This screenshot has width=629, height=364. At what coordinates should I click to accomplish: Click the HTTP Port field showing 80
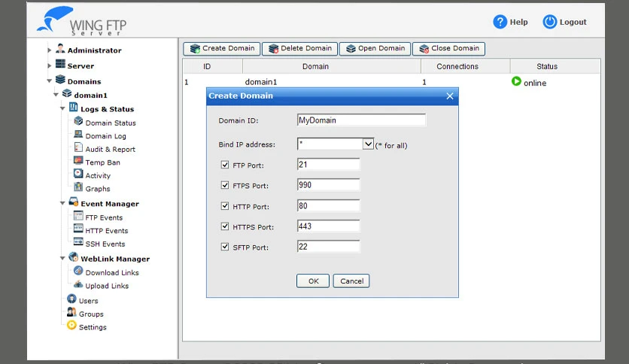point(328,205)
